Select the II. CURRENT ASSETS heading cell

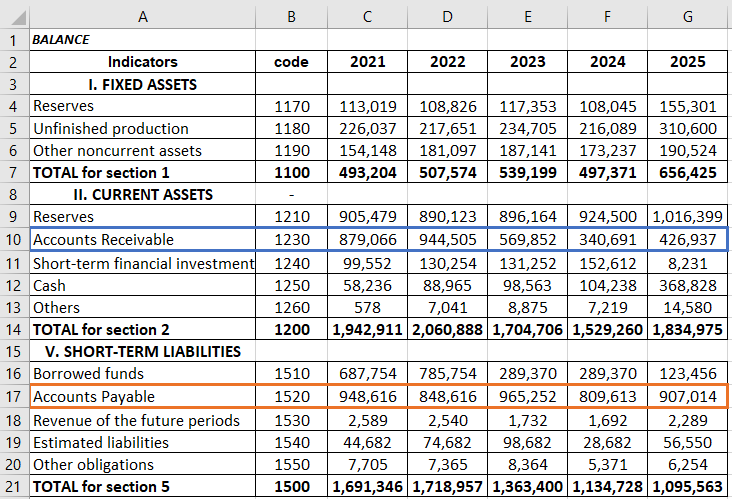[142, 195]
